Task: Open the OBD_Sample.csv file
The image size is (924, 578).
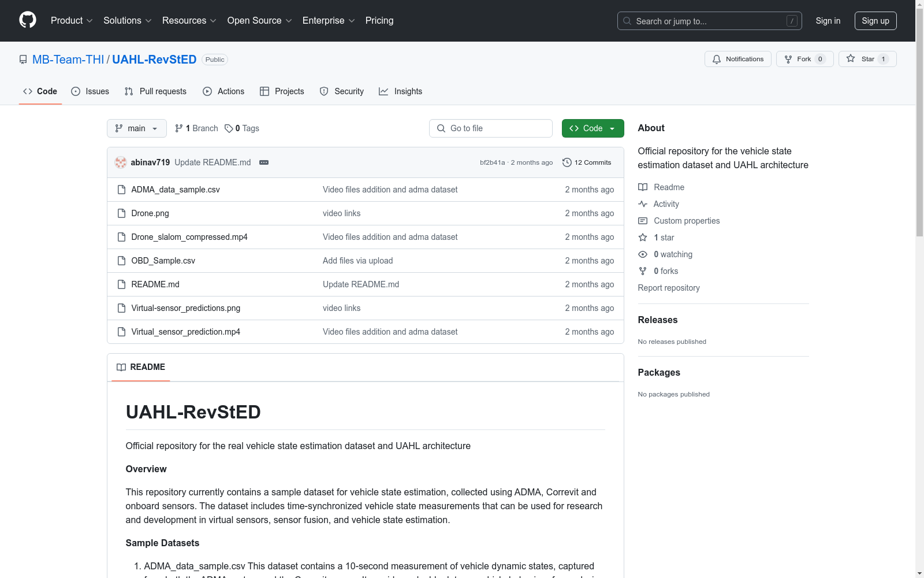Action: point(163,261)
